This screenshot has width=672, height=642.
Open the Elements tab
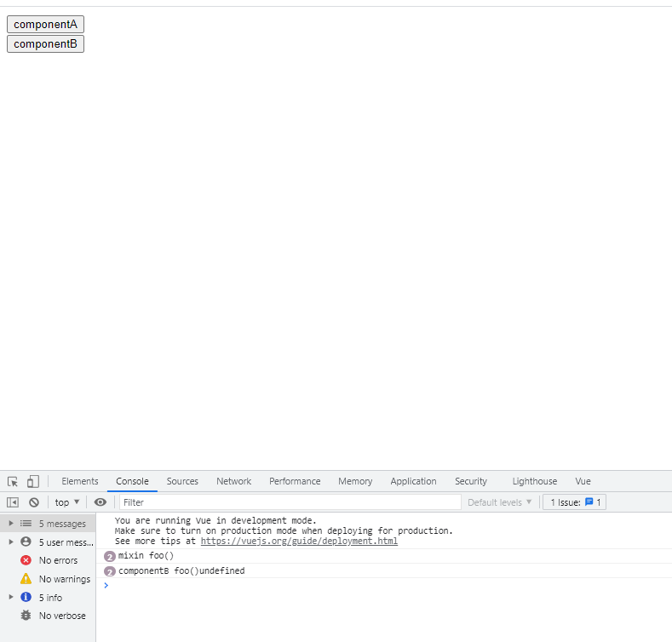80,481
